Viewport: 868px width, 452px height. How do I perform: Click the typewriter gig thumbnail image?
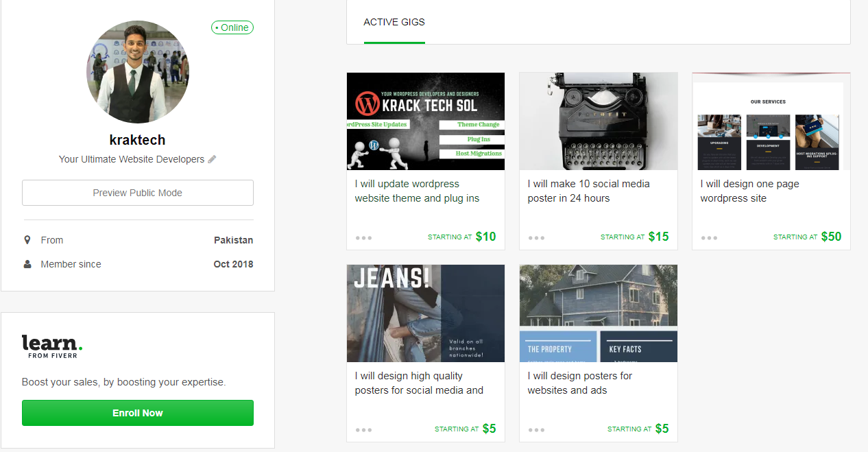click(598, 121)
